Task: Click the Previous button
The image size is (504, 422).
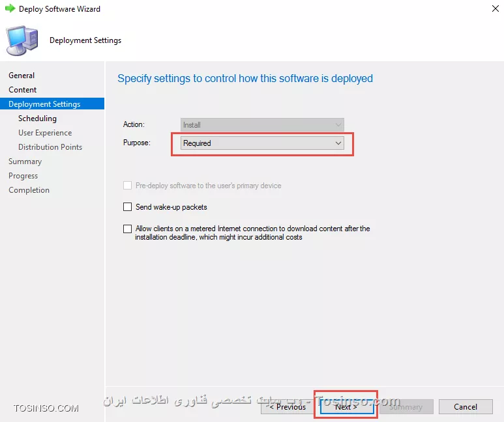Action: pyautogui.click(x=288, y=406)
